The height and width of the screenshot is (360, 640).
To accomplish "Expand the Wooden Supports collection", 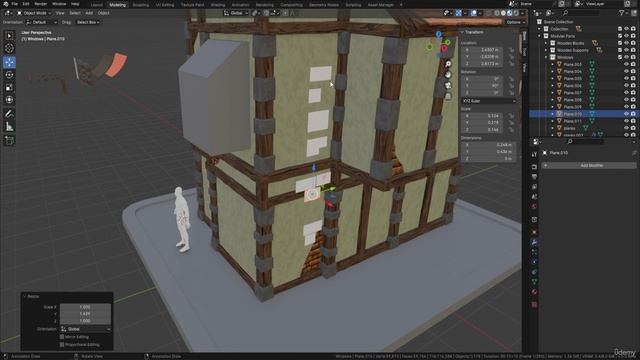I will click(546, 50).
